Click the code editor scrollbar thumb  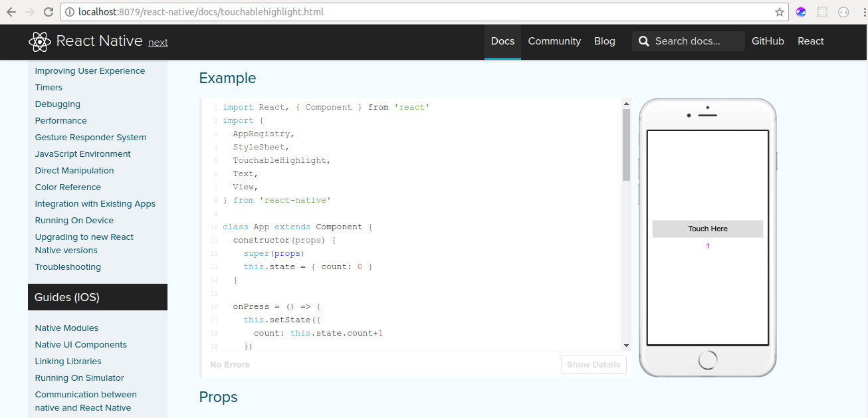(626, 145)
